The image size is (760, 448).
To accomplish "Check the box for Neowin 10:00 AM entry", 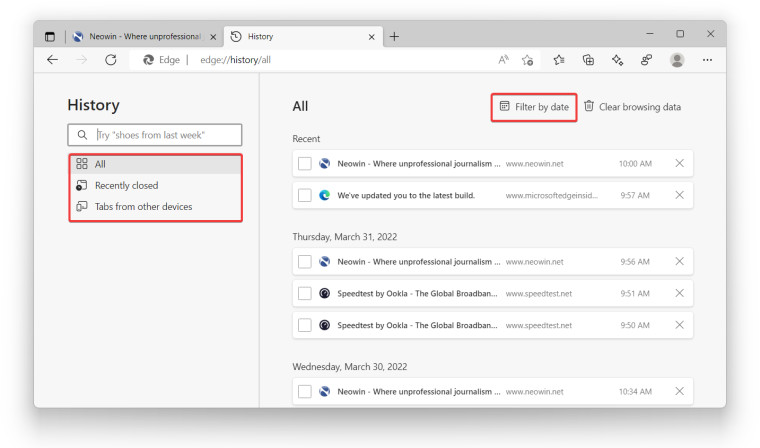I will (304, 164).
